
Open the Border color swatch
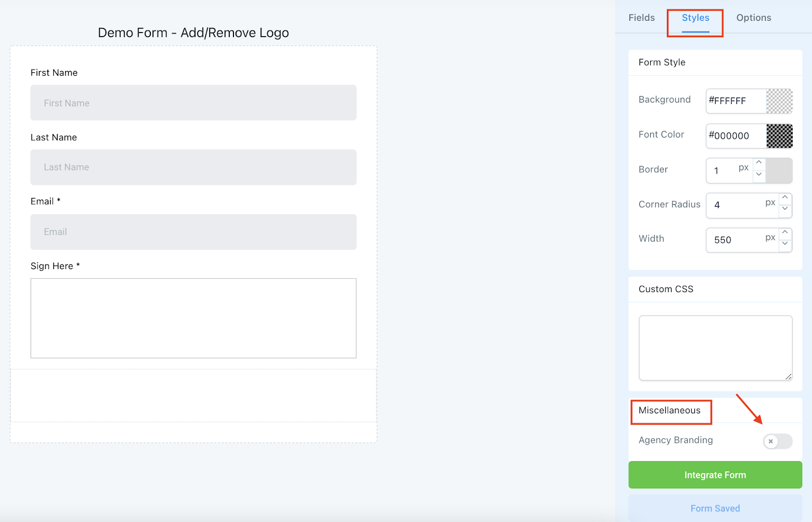point(779,171)
